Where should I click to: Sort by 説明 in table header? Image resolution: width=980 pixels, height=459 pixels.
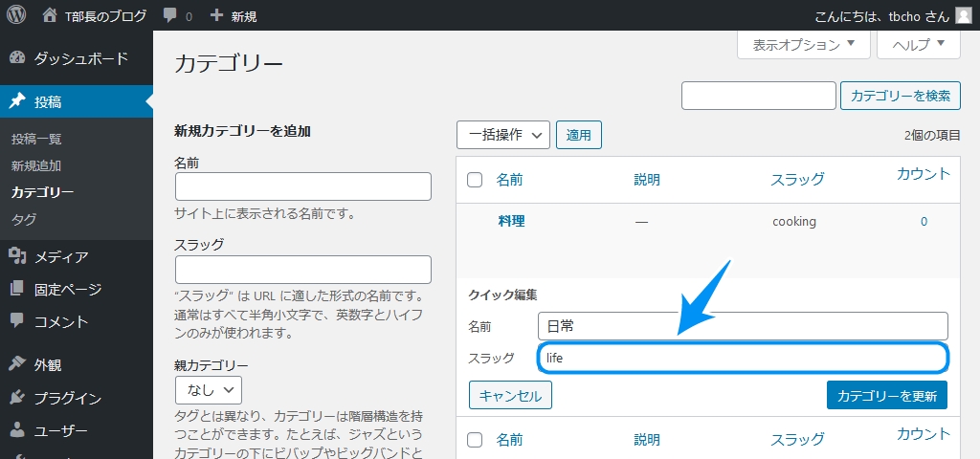[x=647, y=180]
